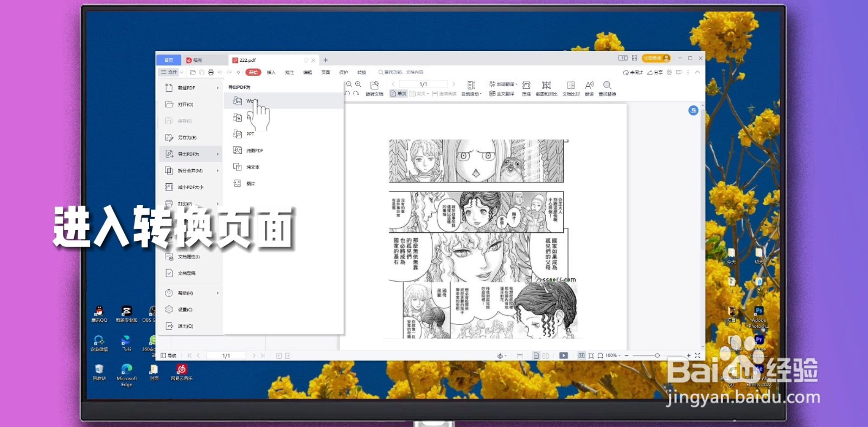Open the eye-protection mode dropdown
Image resolution: width=868 pixels, height=427 pixels.
(x=502, y=356)
